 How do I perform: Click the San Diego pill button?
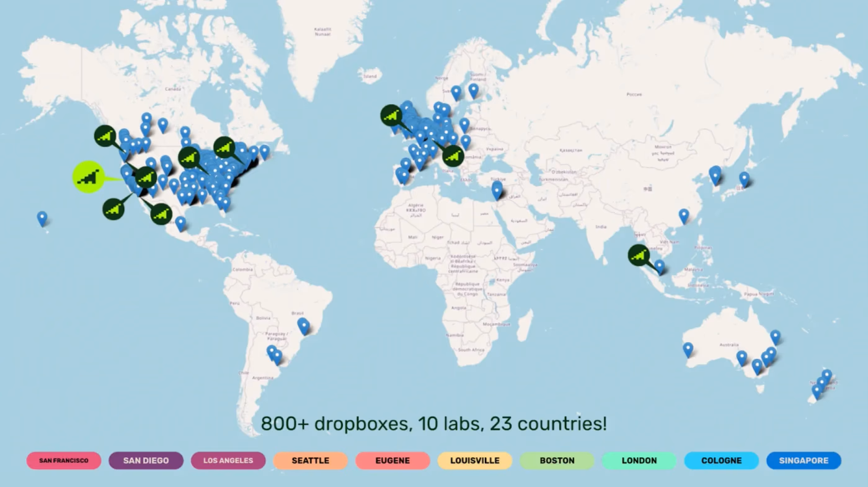click(x=146, y=460)
